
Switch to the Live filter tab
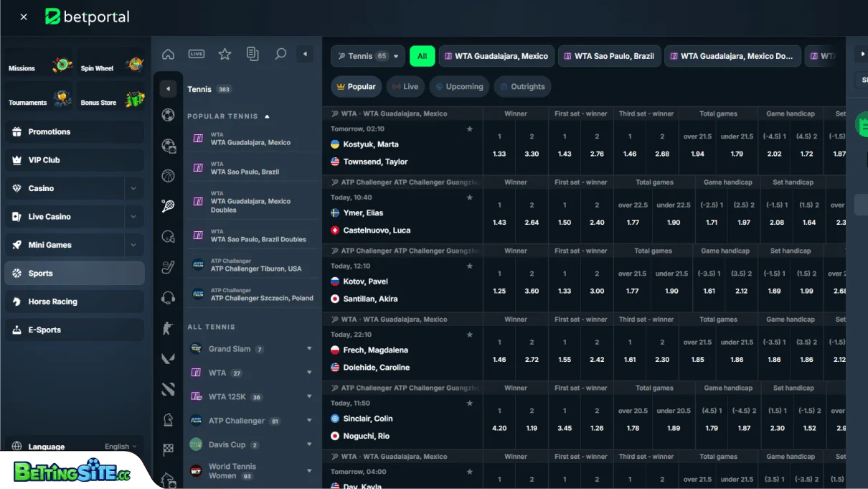[x=405, y=87]
